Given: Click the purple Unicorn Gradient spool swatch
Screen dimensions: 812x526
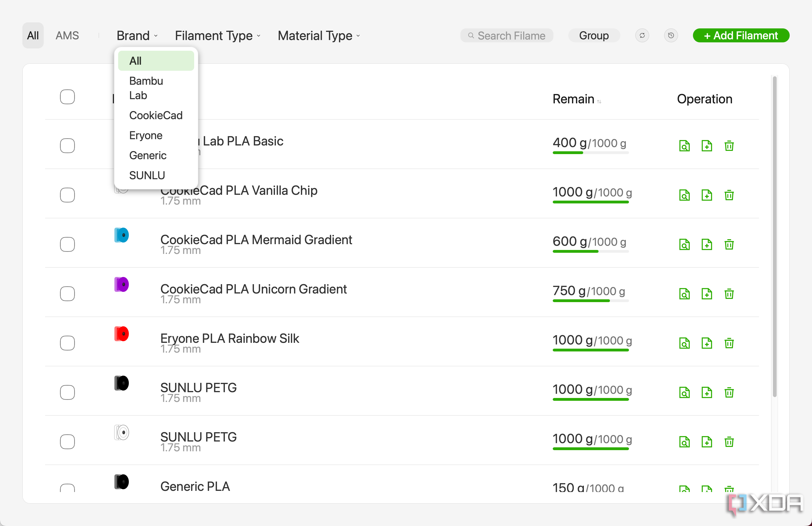Looking at the screenshot, I should pyautogui.click(x=121, y=284).
